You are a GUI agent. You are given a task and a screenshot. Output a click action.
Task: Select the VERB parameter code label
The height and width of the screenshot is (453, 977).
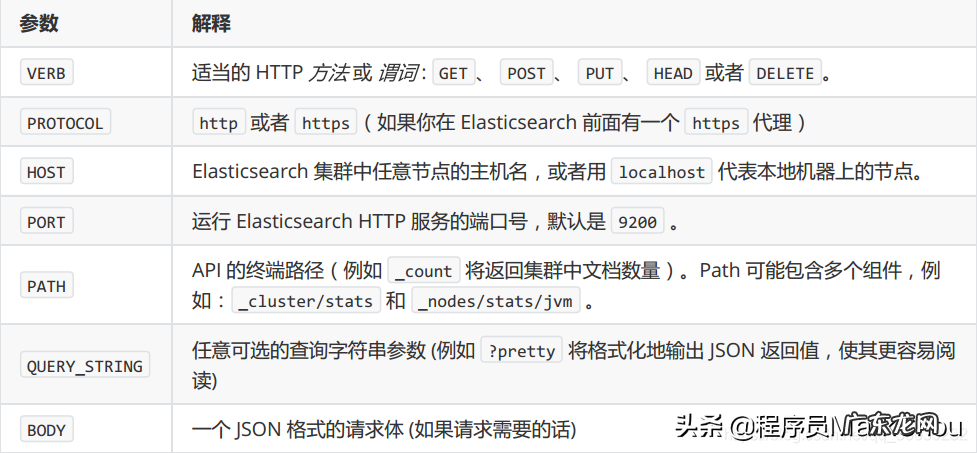click(47, 73)
